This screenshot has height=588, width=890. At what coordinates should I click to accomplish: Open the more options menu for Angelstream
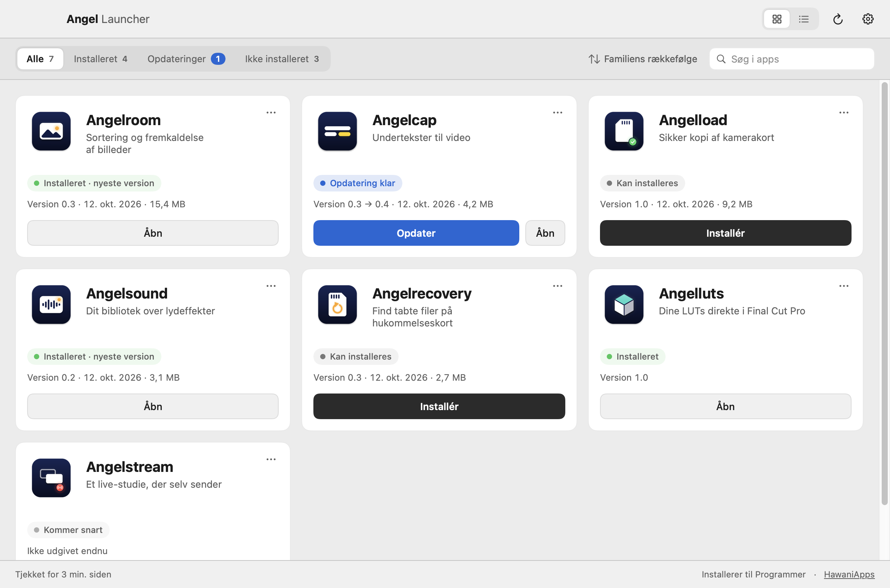(271, 459)
